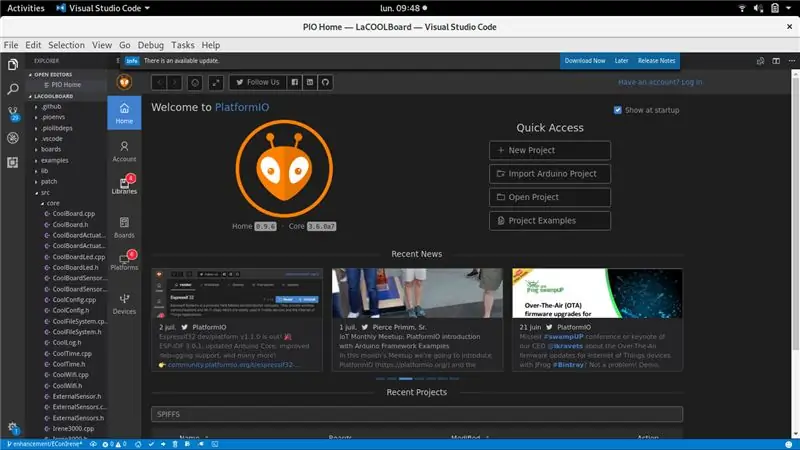The image size is (800, 450).
Task: Open the terminal icon in the status bar
Action: (215, 444)
